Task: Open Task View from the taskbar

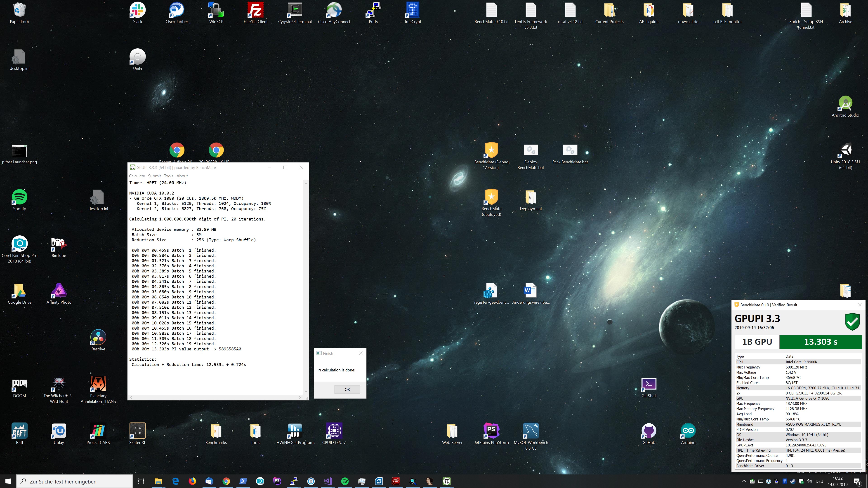Action: pos(141,481)
